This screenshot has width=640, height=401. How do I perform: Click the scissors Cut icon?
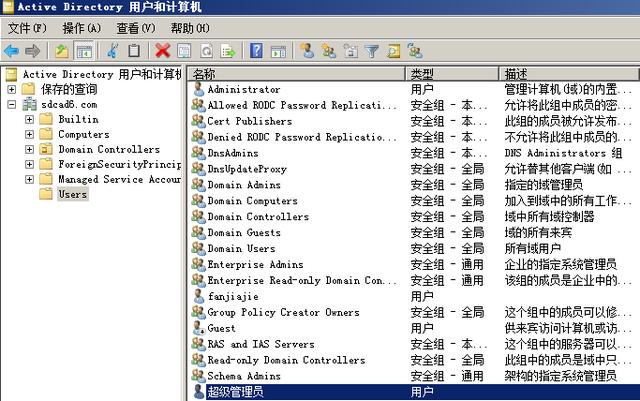(113, 50)
